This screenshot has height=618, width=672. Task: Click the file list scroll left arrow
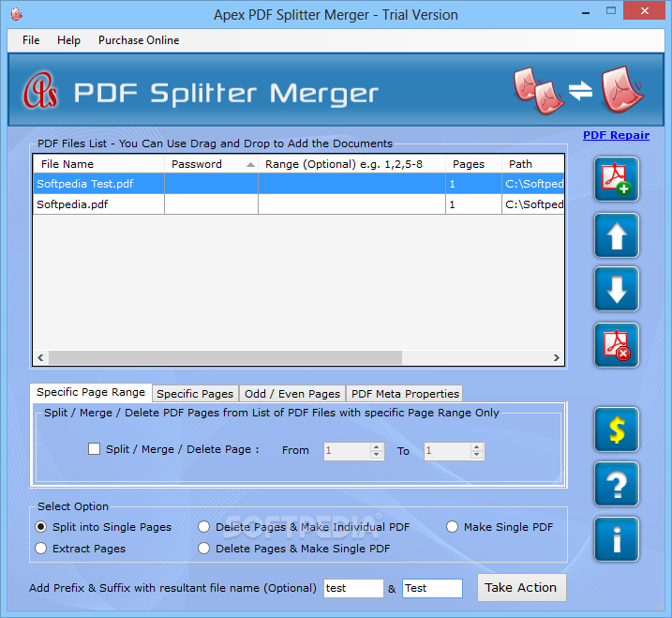pos(40,357)
